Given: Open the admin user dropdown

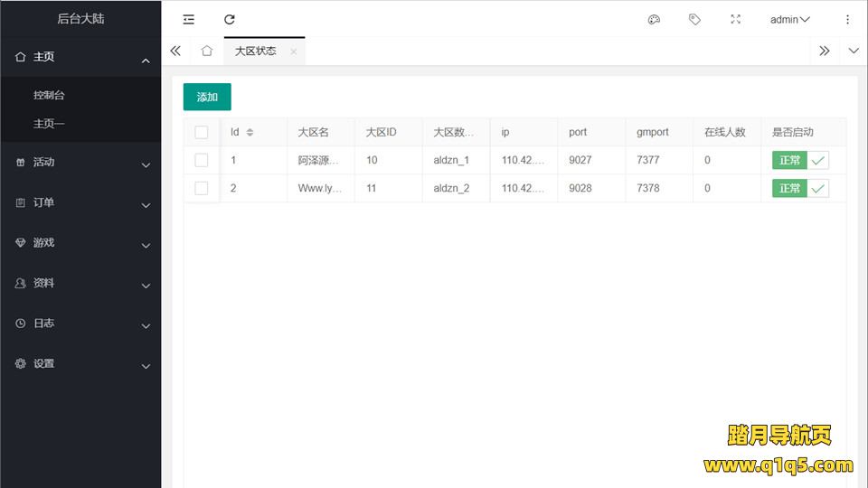Looking at the screenshot, I should pyautogui.click(x=789, y=19).
